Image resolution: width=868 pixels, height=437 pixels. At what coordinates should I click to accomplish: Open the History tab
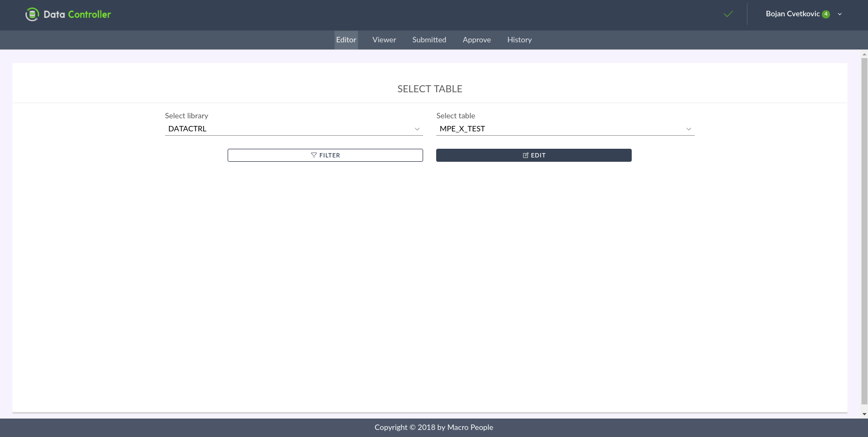coord(519,40)
